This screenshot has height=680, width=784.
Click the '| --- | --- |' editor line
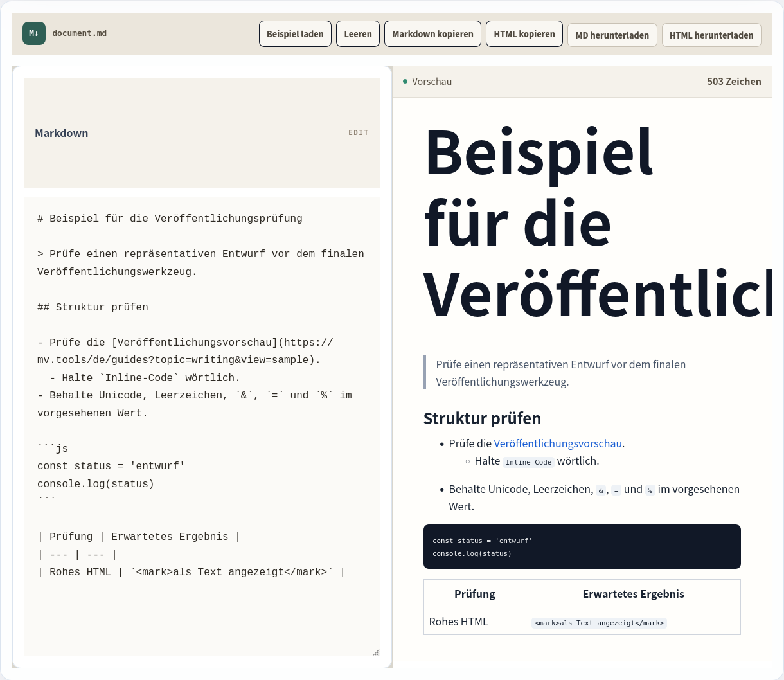(x=77, y=555)
